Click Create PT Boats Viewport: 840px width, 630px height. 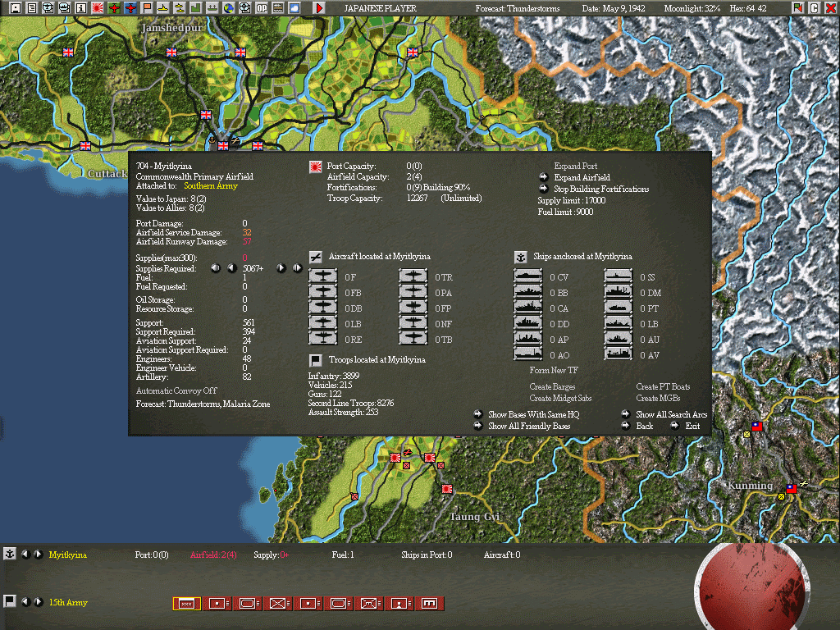click(x=663, y=386)
